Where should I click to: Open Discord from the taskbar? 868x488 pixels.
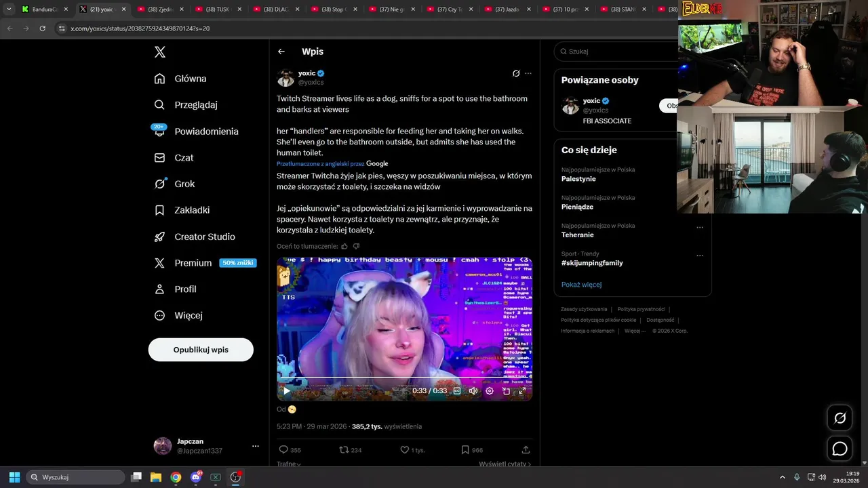tap(196, 477)
